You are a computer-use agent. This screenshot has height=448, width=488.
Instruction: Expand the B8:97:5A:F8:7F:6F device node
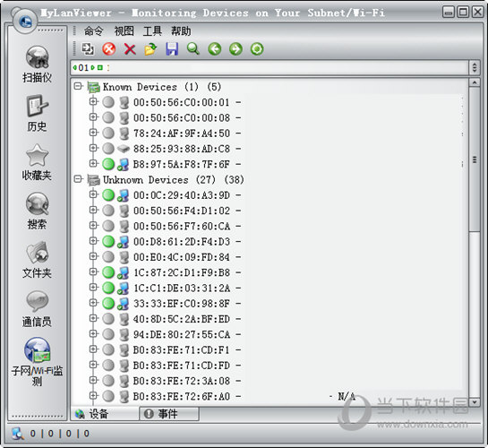point(93,163)
